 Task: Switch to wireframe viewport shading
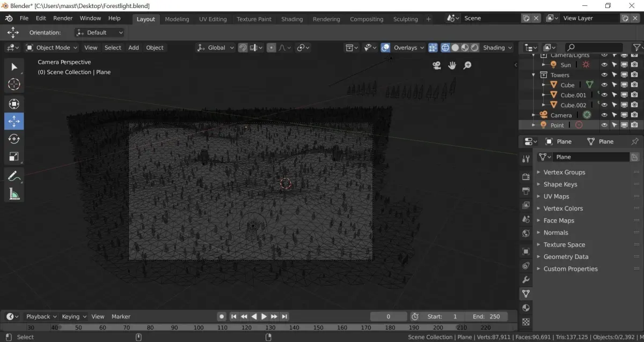[x=445, y=48]
